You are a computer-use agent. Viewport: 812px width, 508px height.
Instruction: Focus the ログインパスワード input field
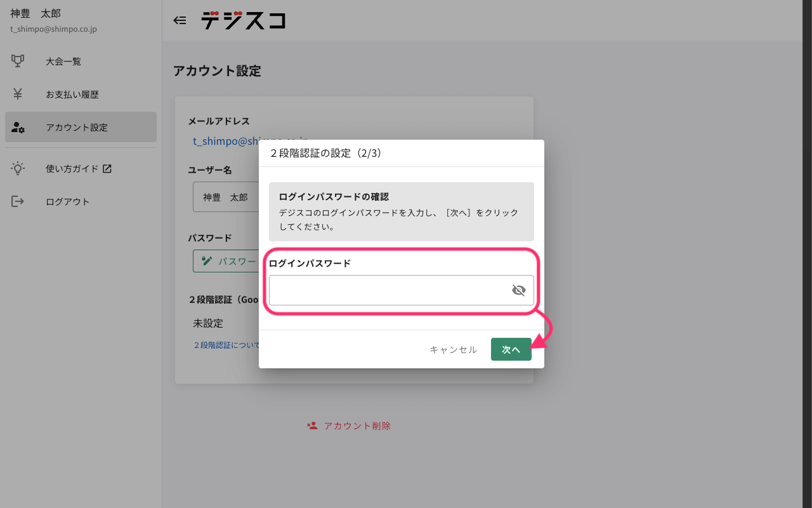coord(388,290)
